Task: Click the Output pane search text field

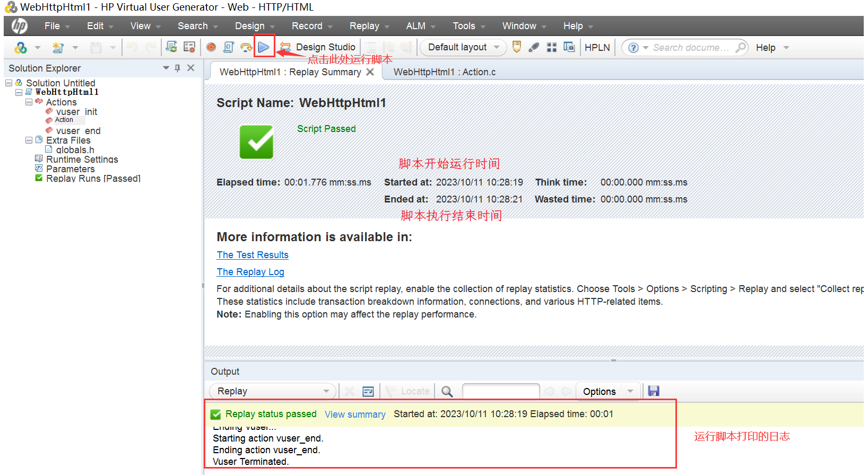Action: tap(501, 391)
